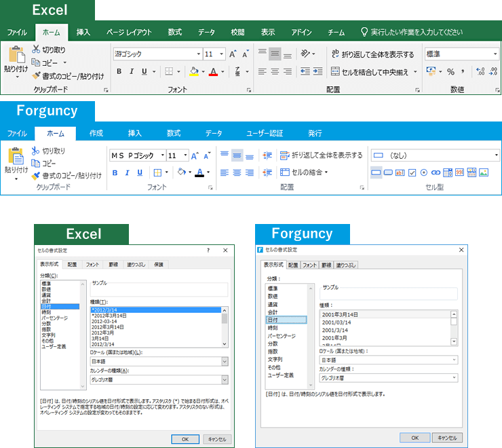Open Forguncy 発行 ribbon tab
502x448 pixels.
(315, 133)
